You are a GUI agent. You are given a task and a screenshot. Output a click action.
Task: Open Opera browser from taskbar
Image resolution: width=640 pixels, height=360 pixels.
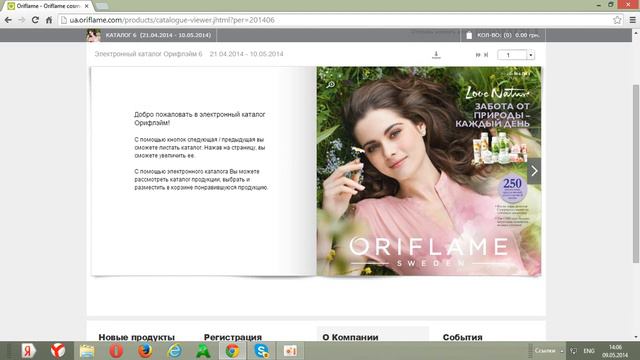(x=116, y=351)
